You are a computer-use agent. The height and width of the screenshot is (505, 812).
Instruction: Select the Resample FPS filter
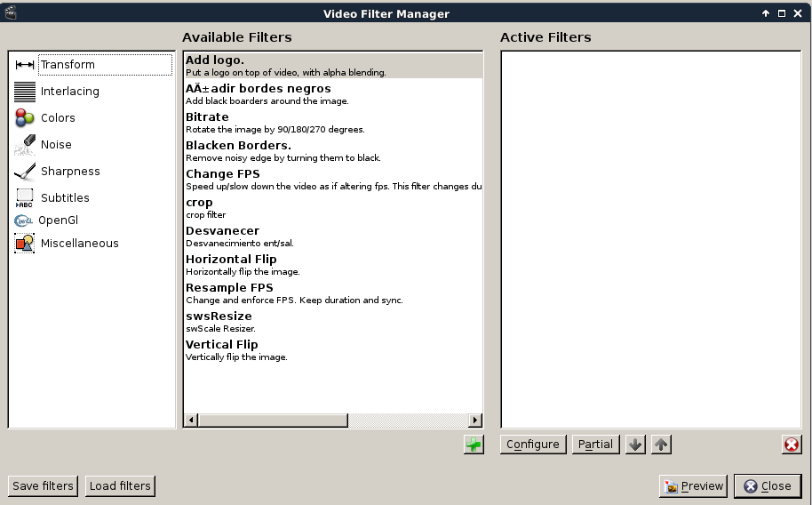pos(333,293)
